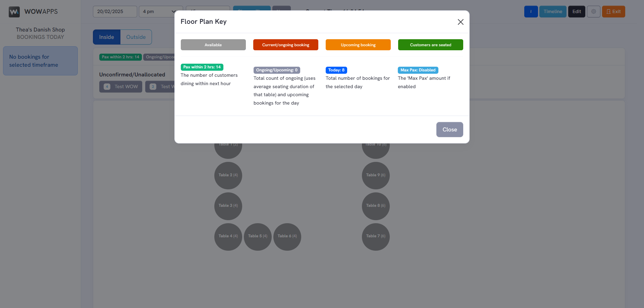Open the info key button

(531, 12)
